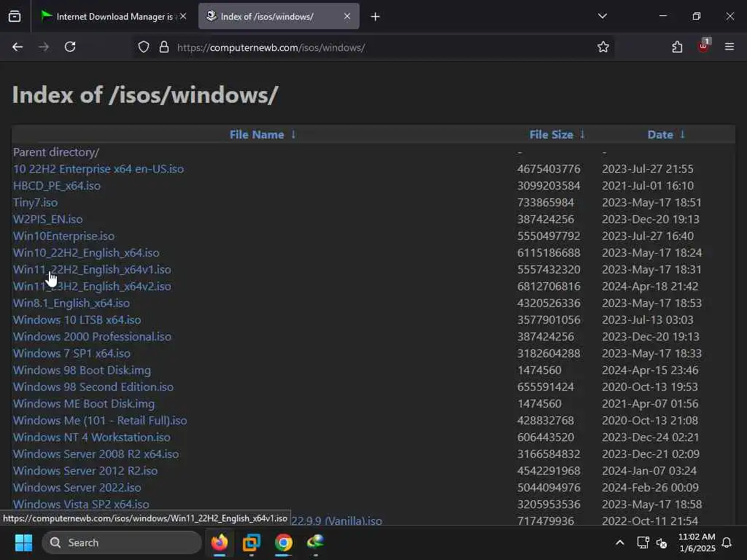The image size is (747, 560).
Task: Expand the list all tabs chevron
Action: click(x=602, y=16)
